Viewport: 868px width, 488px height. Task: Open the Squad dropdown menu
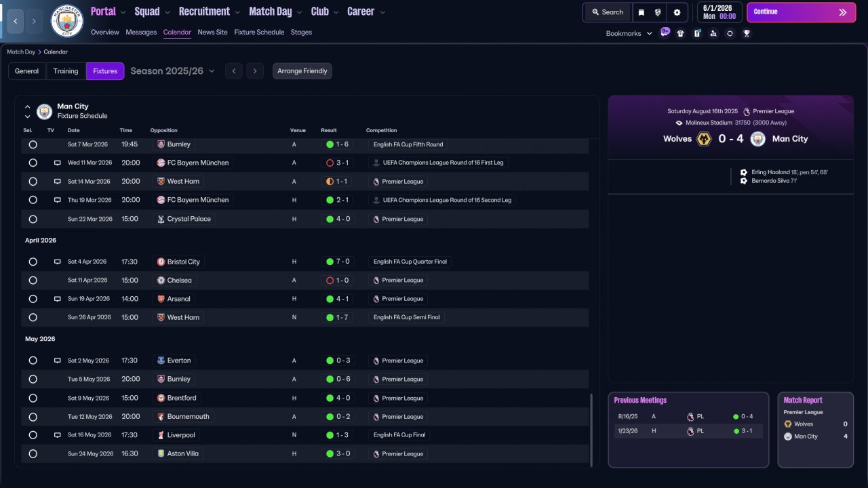click(152, 12)
